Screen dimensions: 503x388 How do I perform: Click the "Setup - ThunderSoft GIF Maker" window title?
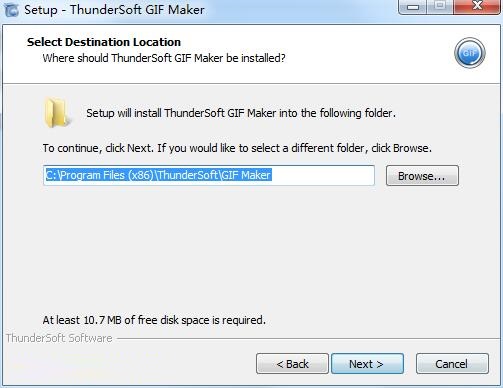tap(114, 9)
